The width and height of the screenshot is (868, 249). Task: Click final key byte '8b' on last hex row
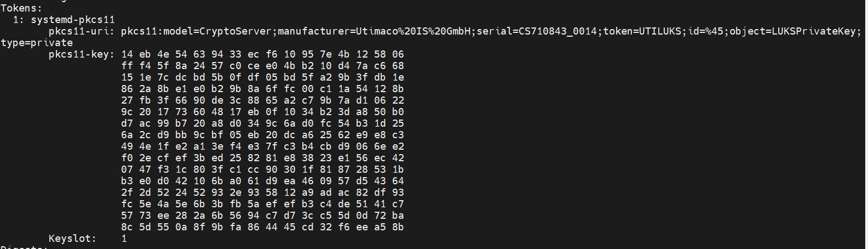coord(398,227)
